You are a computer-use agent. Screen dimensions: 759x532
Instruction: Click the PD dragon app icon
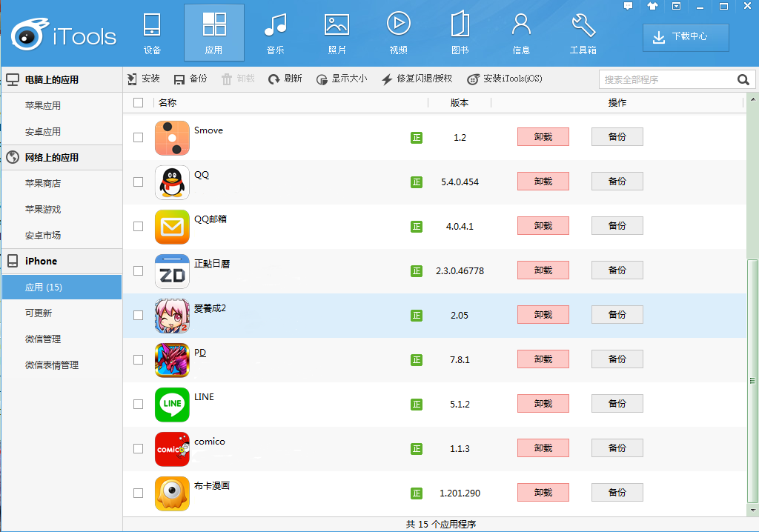click(172, 361)
